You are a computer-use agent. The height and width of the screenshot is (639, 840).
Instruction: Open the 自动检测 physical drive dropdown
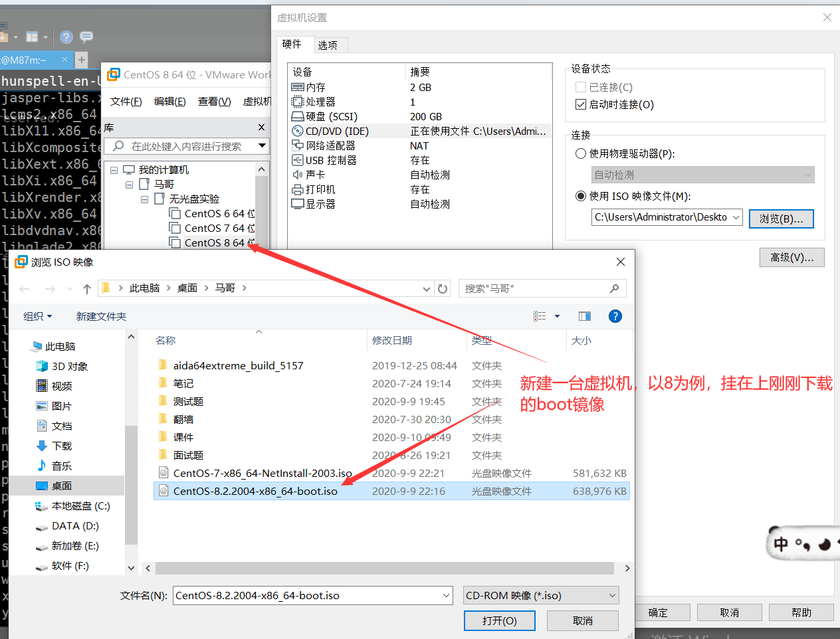pos(807,175)
